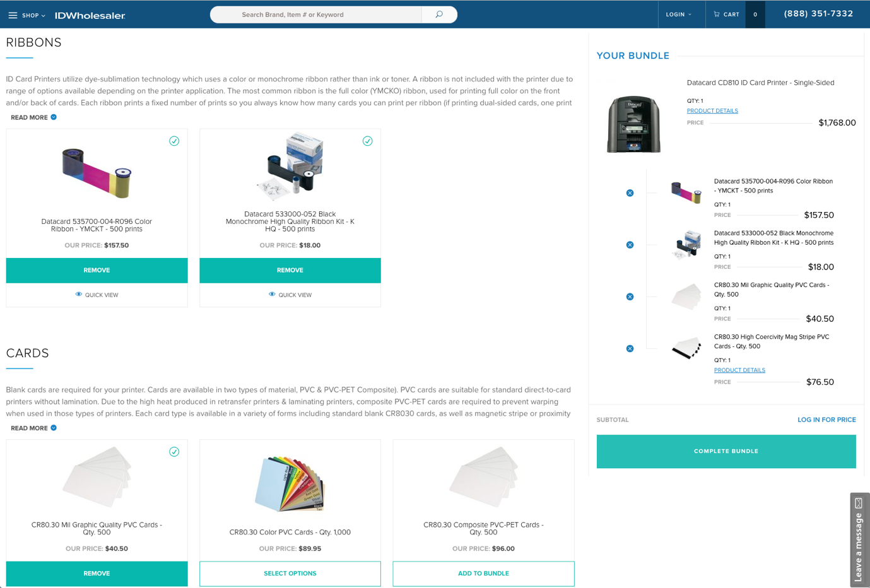Click the Complete Bundle button
The height and width of the screenshot is (588, 870).
click(x=726, y=451)
